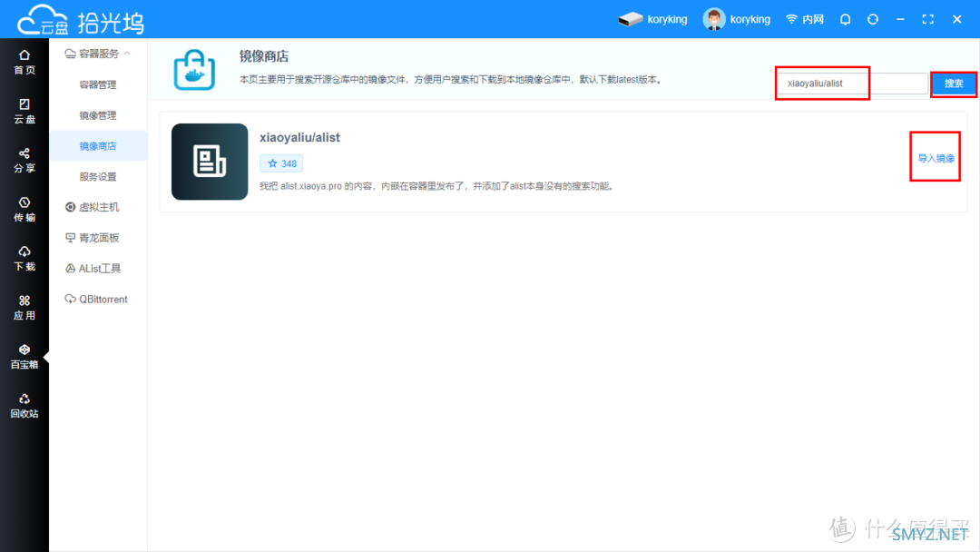Open 镜像管理 image management
Image resolution: width=980 pixels, height=552 pixels.
click(x=98, y=115)
